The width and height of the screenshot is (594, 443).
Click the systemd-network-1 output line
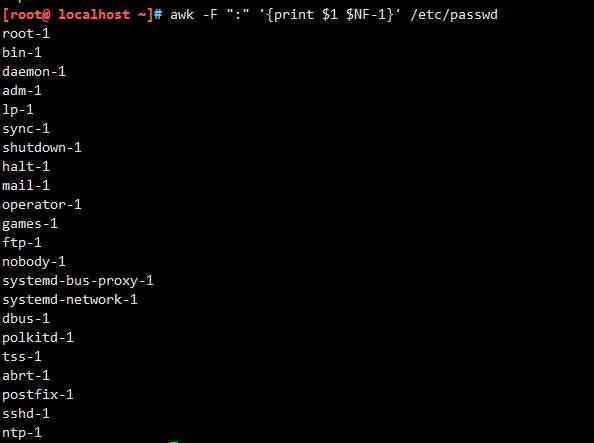(x=70, y=300)
